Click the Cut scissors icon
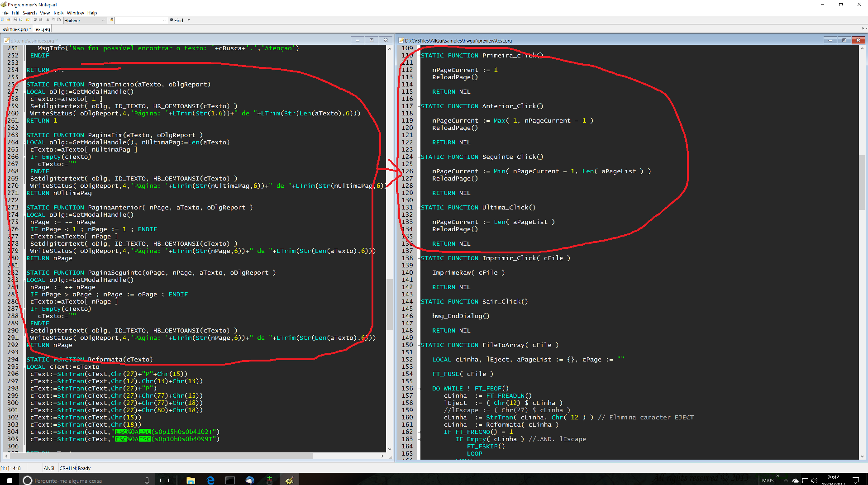Viewport: 868px width, 485px height. pos(48,20)
